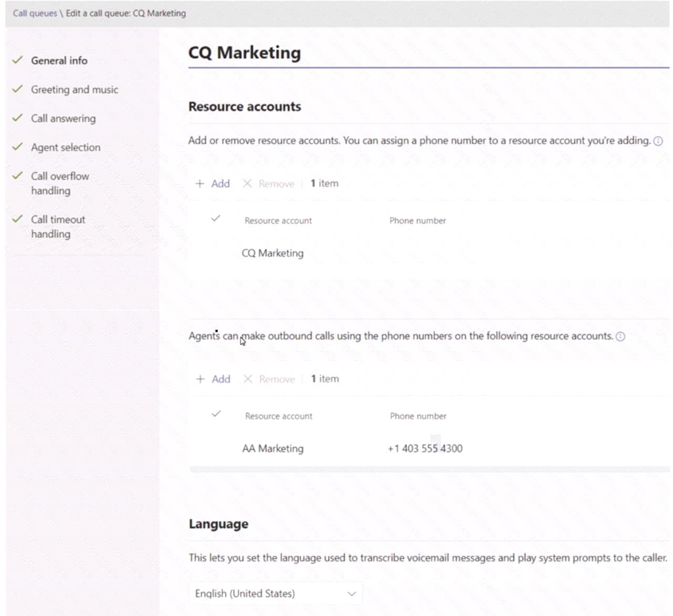Click the info icon beside resource accounts description
673x616 pixels.
(658, 141)
